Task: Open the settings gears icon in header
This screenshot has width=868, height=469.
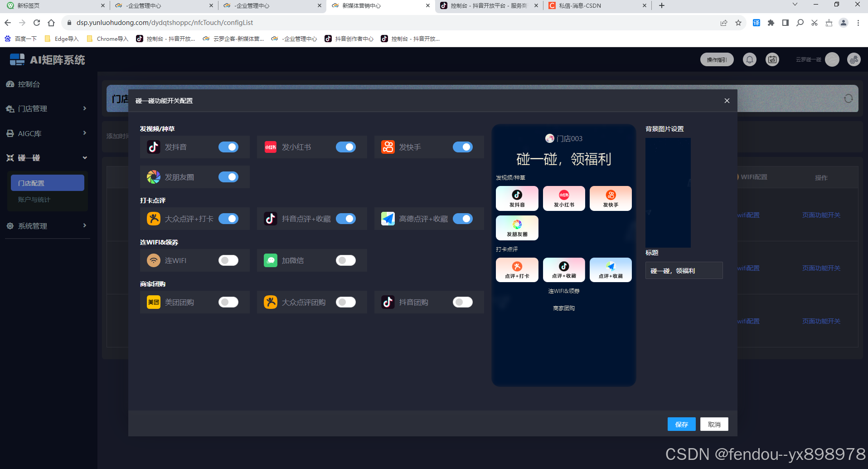Action: click(854, 59)
